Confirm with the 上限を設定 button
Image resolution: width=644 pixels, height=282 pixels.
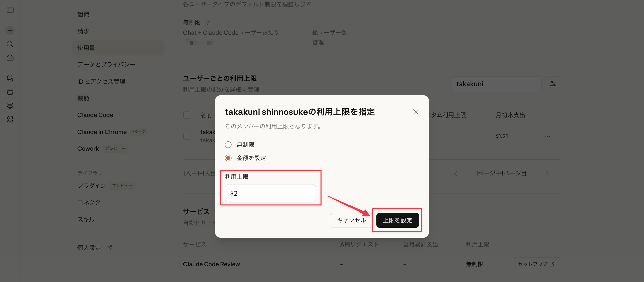tap(397, 220)
